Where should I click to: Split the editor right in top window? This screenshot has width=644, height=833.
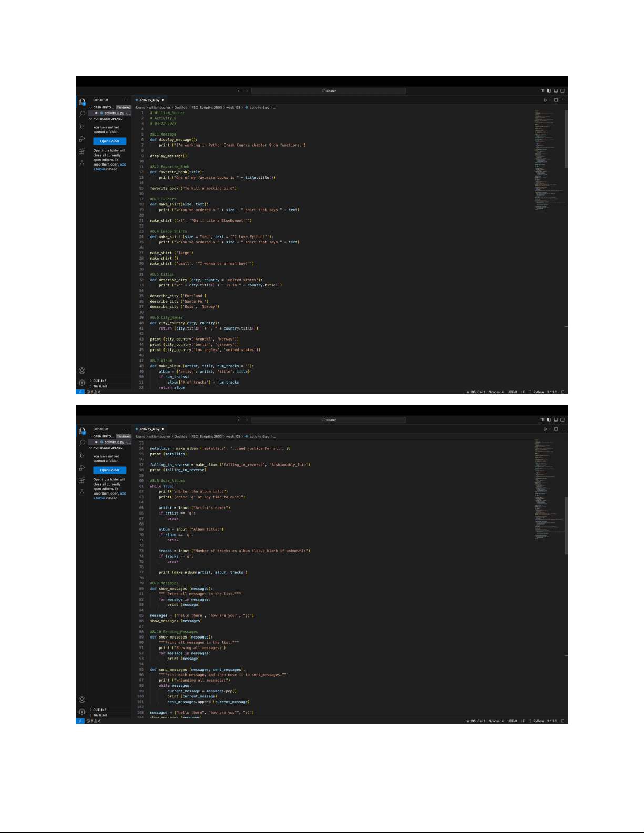[x=556, y=100]
